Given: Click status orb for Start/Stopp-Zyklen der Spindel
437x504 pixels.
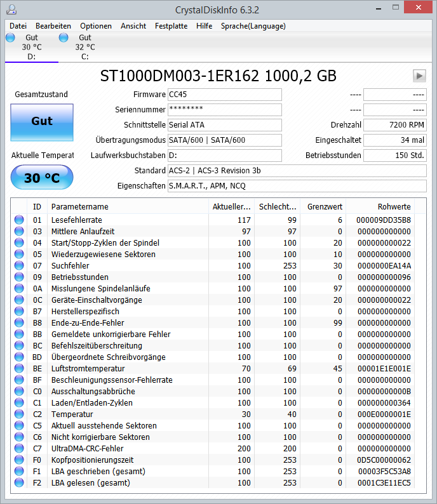Looking at the screenshot, I should tap(19, 242).
